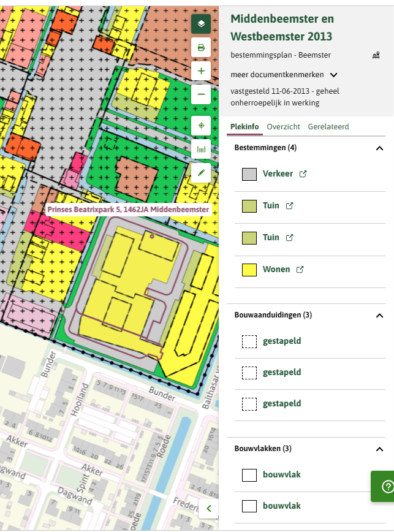The height and width of the screenshot is (532, 394).
Task: Activate the draw pencil tool
Action: [x=201, y=173]
